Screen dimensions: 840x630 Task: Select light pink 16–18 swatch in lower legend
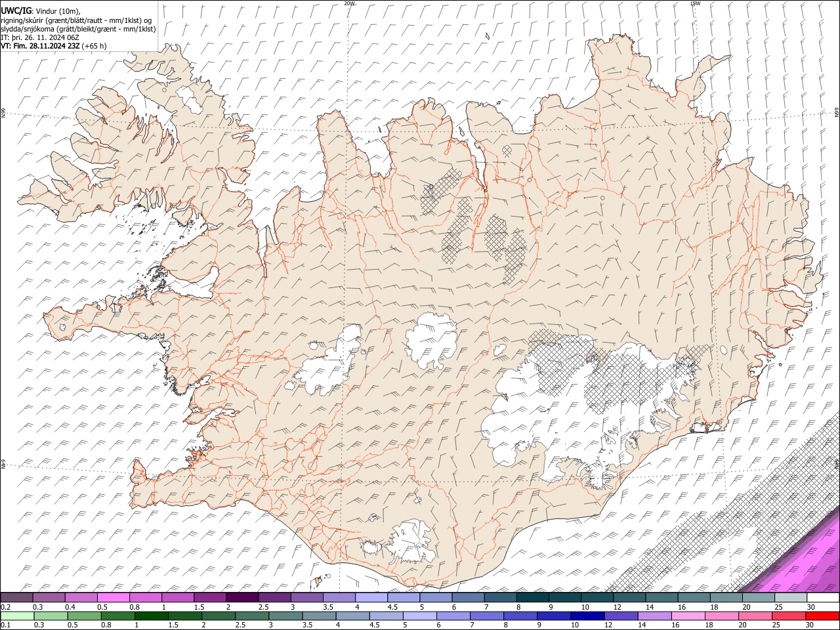pos(687,616)
